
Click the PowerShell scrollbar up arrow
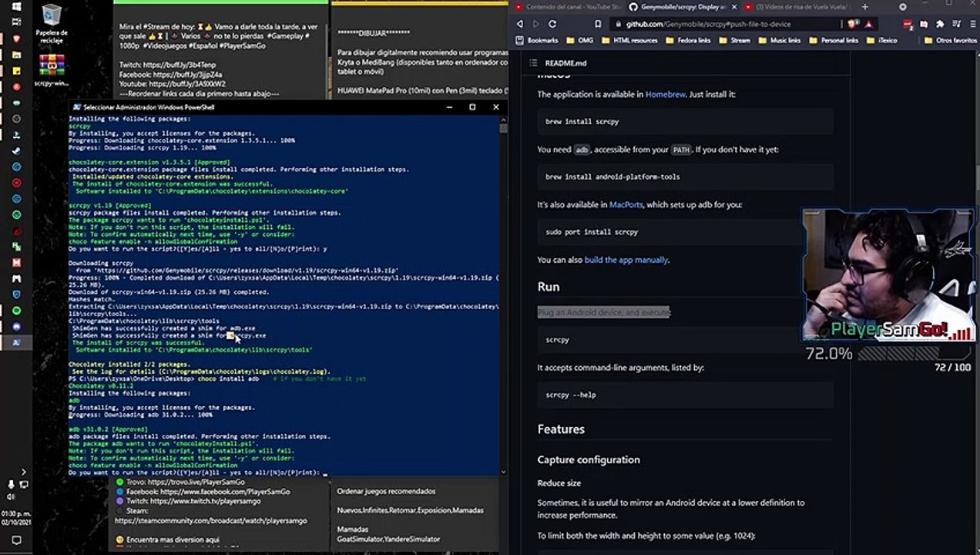tap(503, 119)
